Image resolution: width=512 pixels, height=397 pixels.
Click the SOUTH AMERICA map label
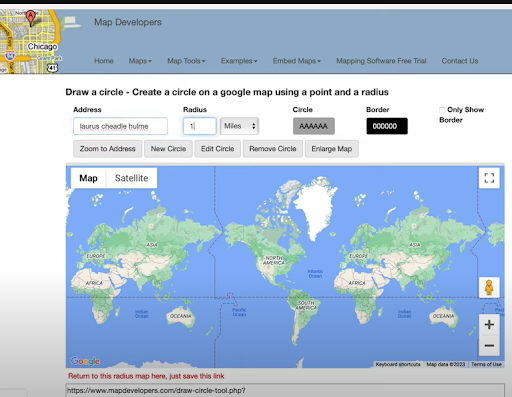click(x=306, y=305)
